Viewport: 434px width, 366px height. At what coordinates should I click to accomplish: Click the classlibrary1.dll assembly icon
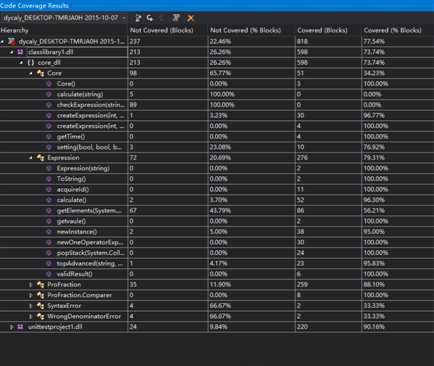click(x=21, y=52)
